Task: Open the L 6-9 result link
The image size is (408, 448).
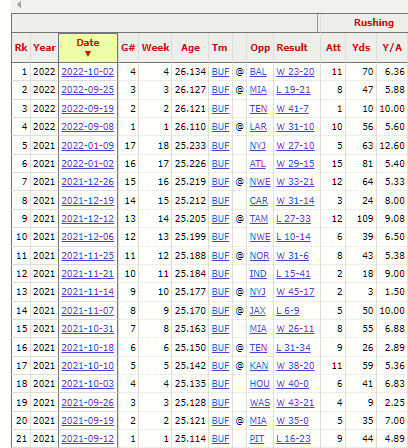Action: click(x=288, y=311)
